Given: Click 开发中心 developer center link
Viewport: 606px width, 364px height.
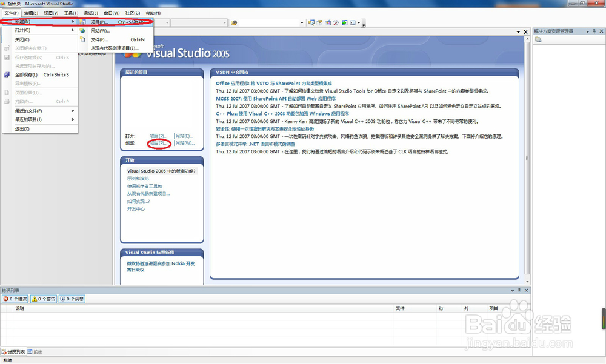Looking at the screenshot, I should (136, 209).
